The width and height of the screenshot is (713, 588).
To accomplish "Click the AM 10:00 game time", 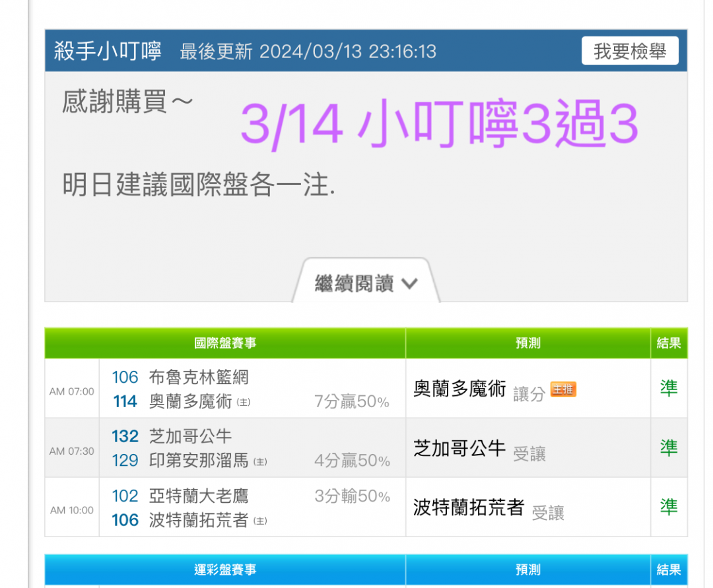I will click(72, 510).
